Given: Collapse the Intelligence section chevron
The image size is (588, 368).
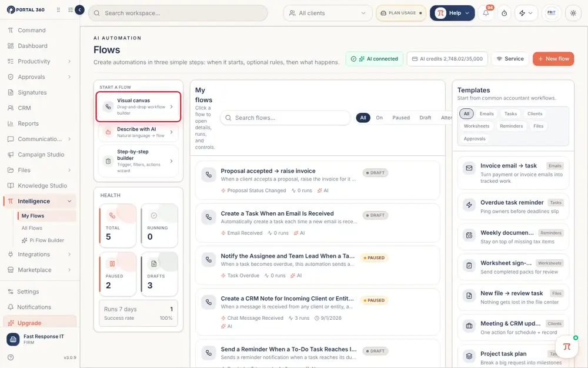Looking at the screenshot, I should click(69, 201).
